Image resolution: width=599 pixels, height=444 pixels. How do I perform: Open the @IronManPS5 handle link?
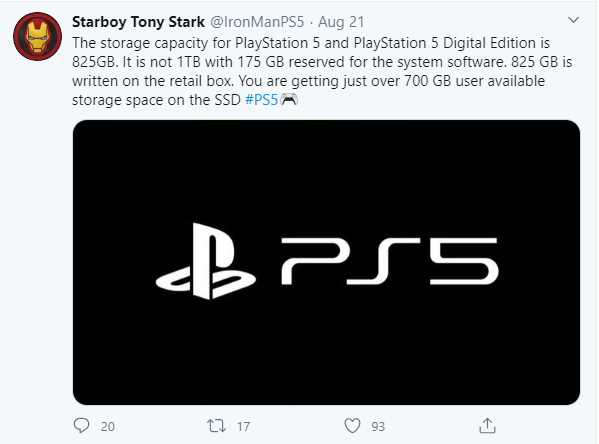pos(257,22)
